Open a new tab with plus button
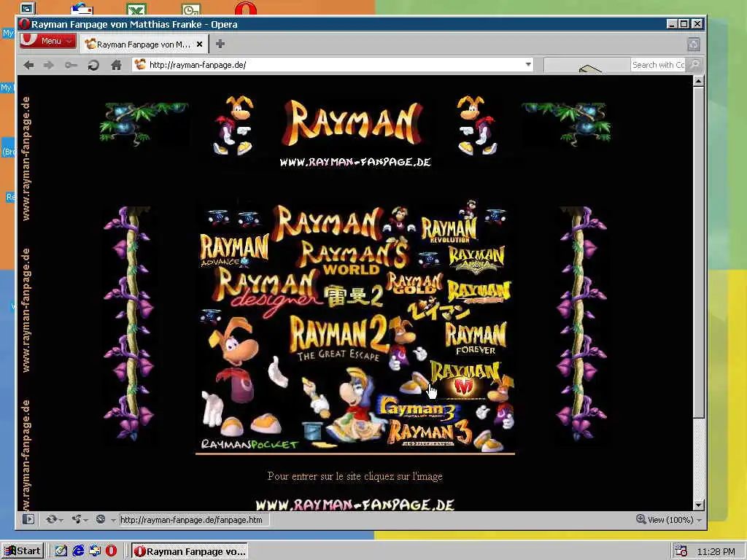747x560 pixels. coord(220,44)
